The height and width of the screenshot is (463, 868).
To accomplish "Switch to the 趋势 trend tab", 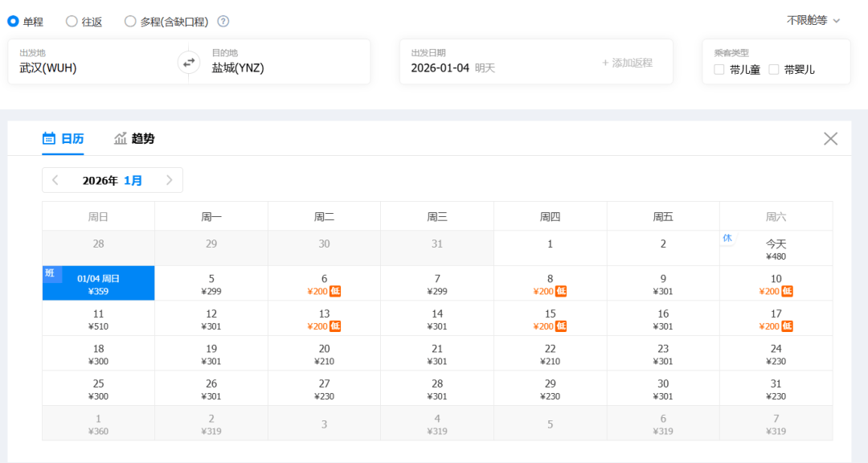I will coord(134,138).
